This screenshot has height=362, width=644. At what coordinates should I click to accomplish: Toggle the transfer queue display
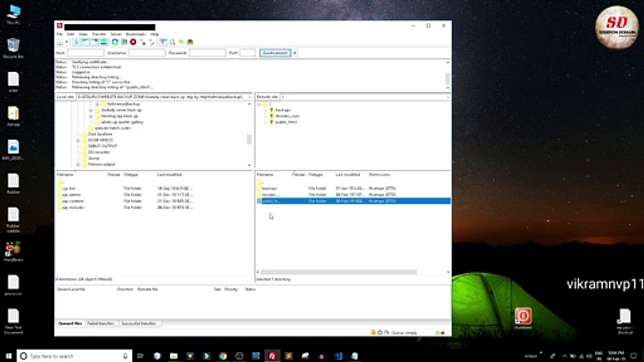point(104,42)
